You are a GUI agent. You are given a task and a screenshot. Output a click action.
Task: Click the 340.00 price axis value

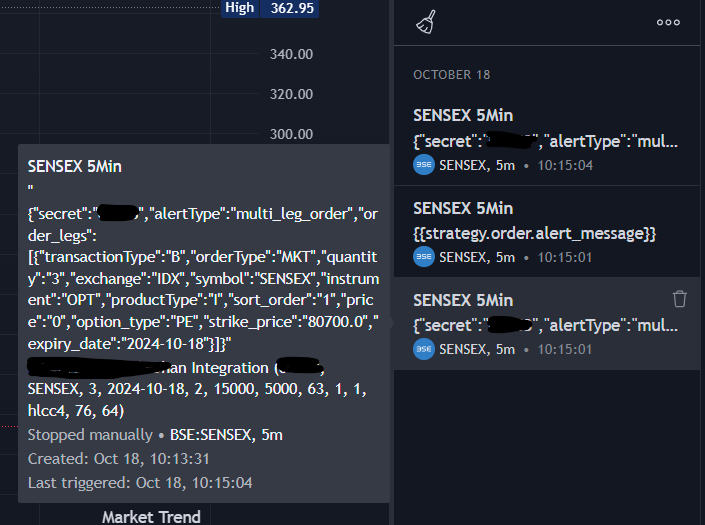point(291,54)
